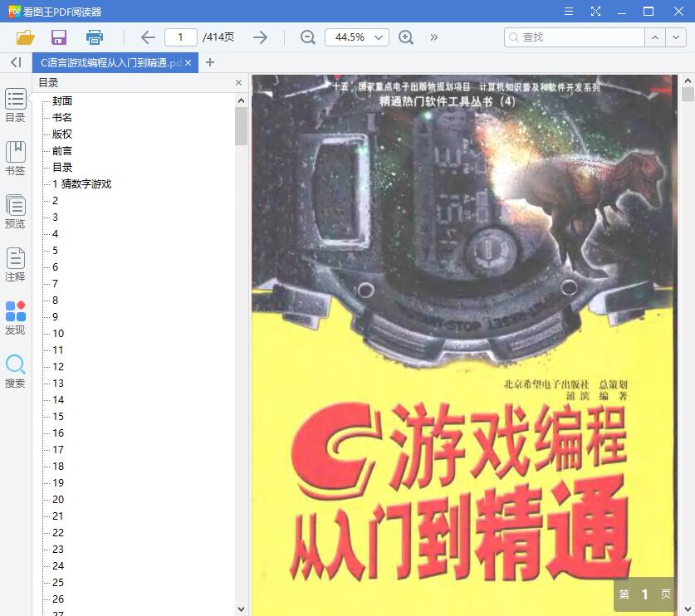This screenshot has height=616, width=695.
Task: Collapse the left sidebar panel
Action: tap(16, 62)
